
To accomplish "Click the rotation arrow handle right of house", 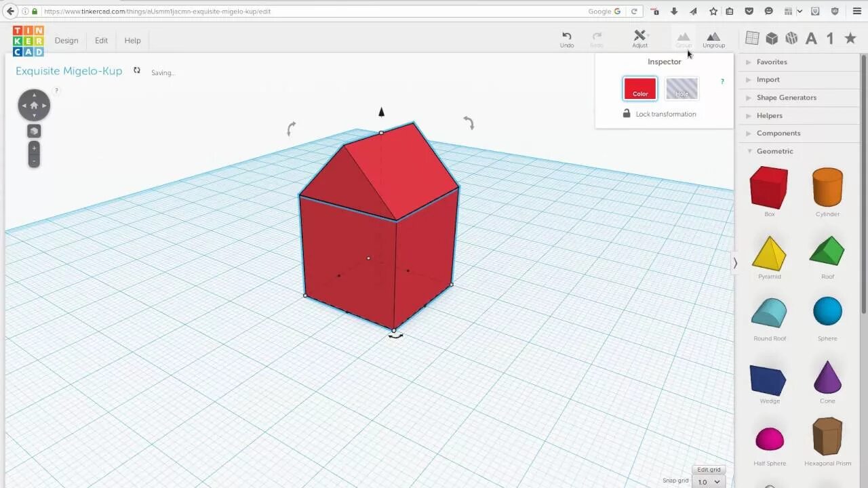I will point(469,123).
